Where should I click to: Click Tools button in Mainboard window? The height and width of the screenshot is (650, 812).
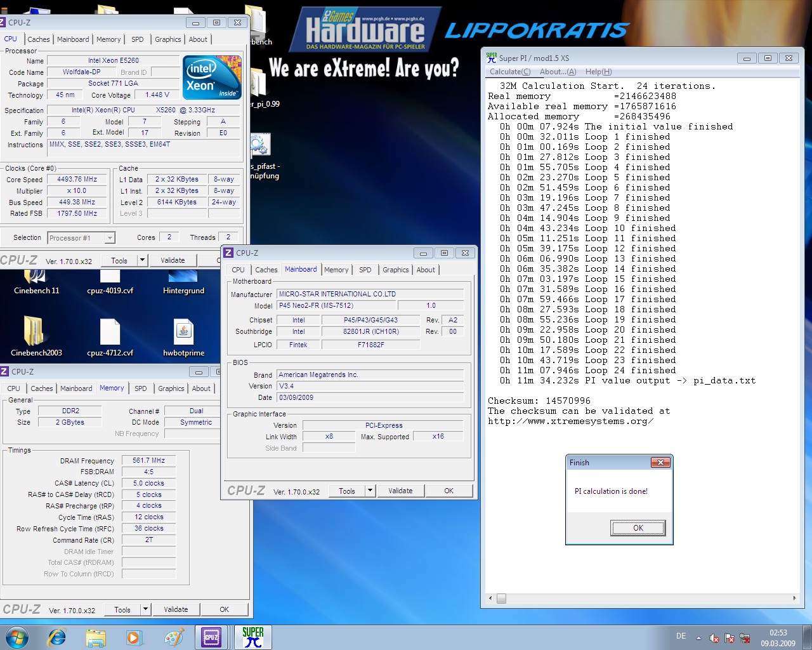[347, 491]
